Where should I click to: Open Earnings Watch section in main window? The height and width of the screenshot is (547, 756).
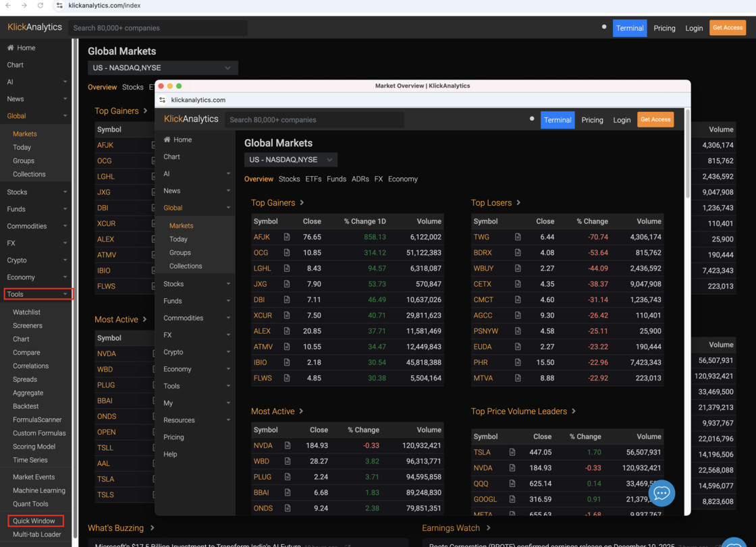pyautogui.click(x=456, y=527)
